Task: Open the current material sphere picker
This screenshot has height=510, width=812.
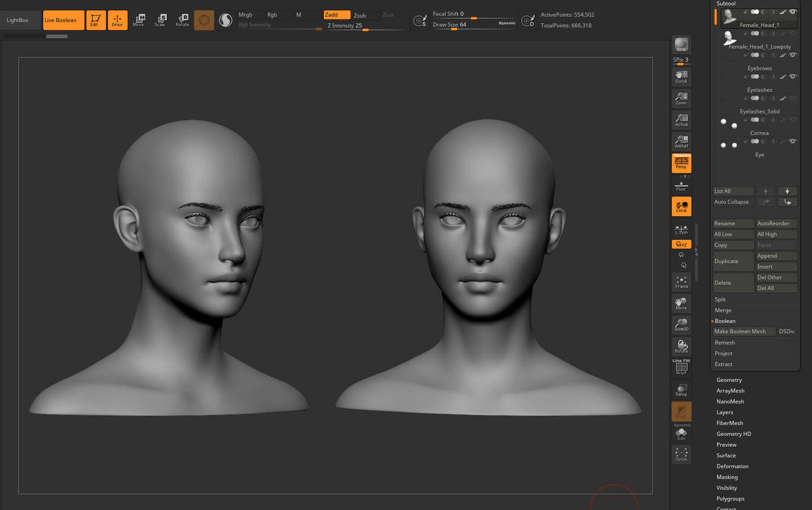Action: (x=225, y=20)
